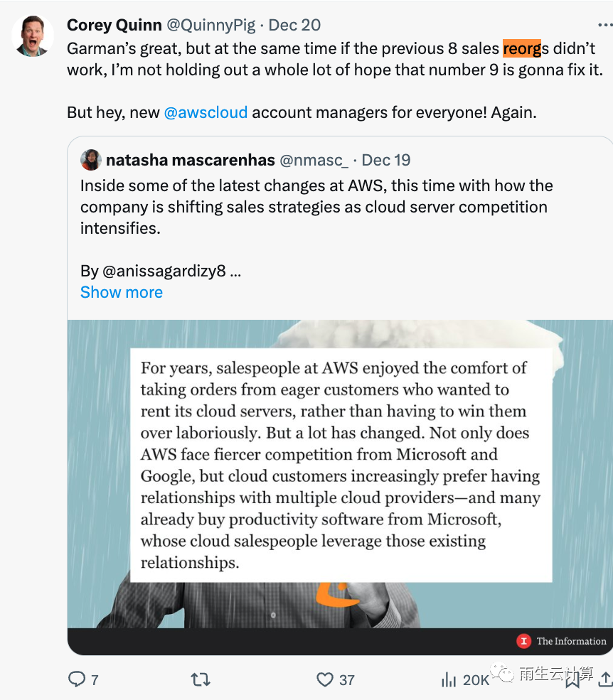Open the quoted article excerpt image
Screen dimensions: 613x700
tap(340, 462)
